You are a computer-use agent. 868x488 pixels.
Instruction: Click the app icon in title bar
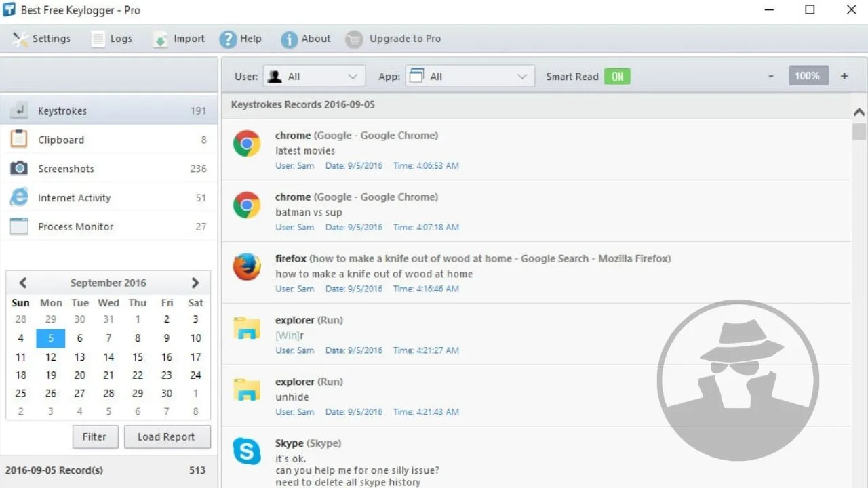pyautogui.click(x=9, y=10)
